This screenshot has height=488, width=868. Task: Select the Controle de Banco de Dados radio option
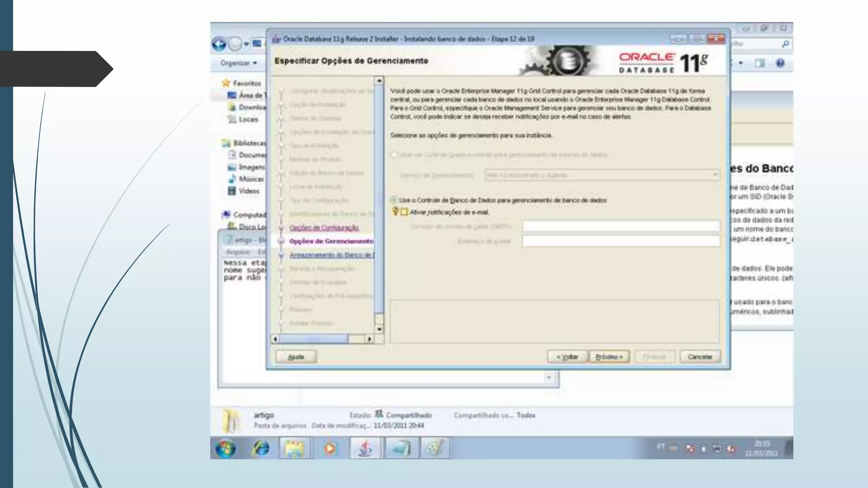click(394, 200)
